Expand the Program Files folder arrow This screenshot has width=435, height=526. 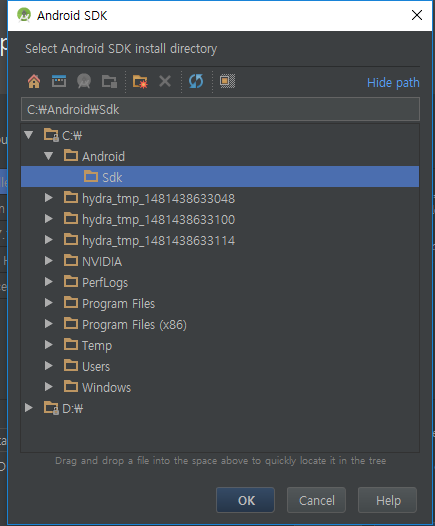49,303
